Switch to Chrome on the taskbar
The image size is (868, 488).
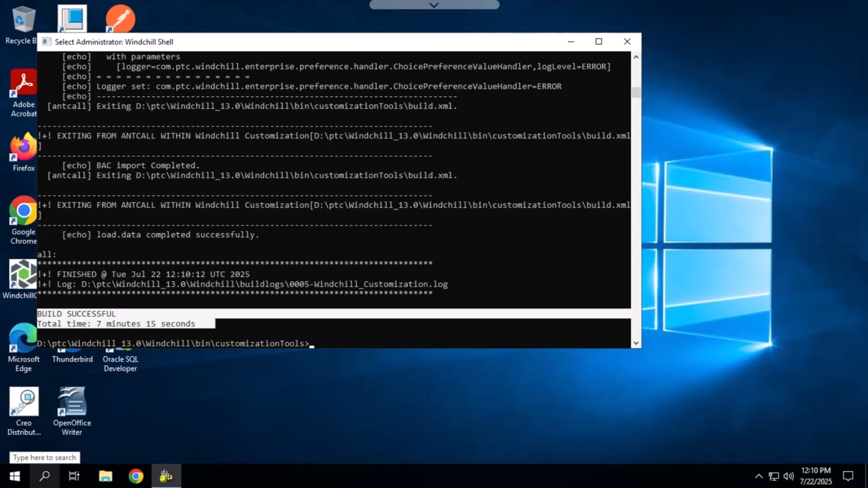(x=136, y=476)
